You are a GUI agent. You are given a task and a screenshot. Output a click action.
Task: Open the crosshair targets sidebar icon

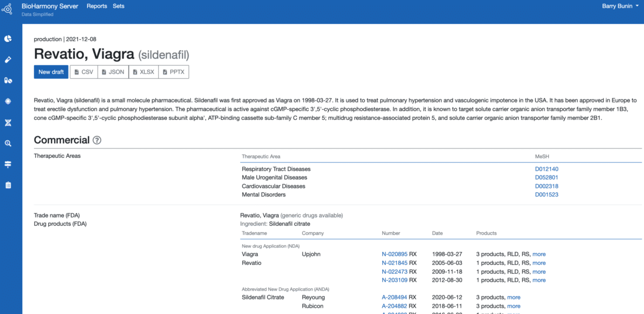(x=8, y=102)
